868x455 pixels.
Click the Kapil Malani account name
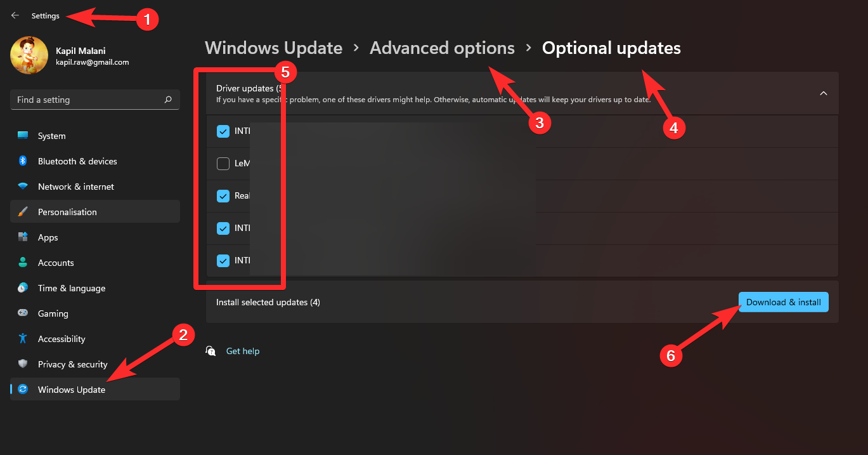point(79,51)
